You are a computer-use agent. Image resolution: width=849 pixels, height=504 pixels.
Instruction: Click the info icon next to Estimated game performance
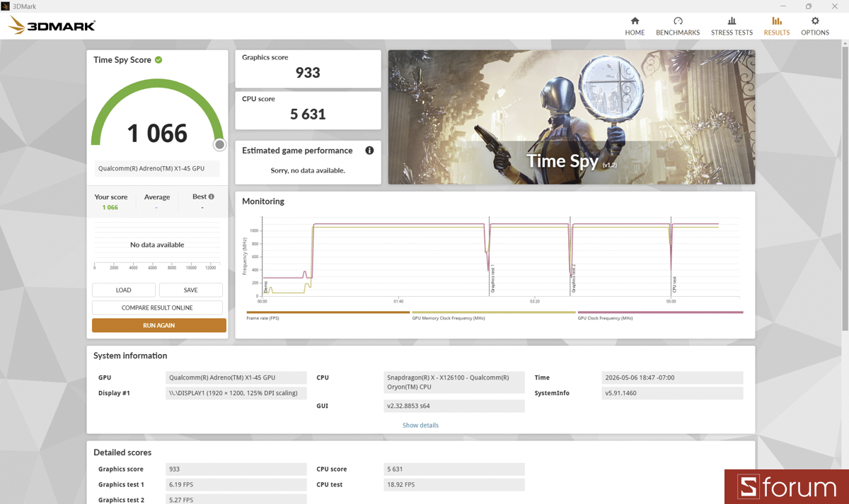point(369,151)
